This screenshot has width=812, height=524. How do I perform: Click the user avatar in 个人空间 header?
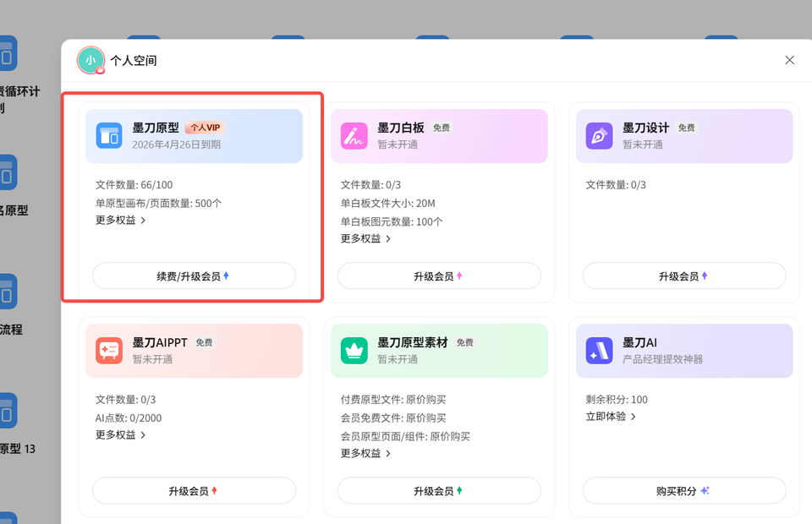tap(91, 60)
